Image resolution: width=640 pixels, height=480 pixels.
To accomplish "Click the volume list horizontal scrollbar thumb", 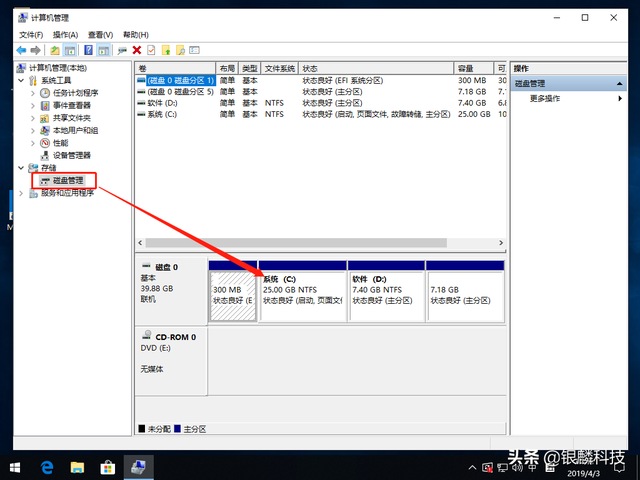I will [x=296, y=243].
